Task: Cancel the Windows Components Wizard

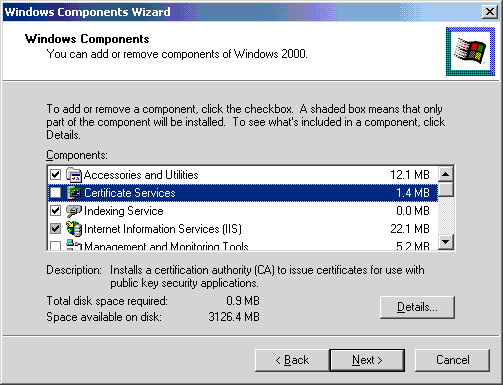Action: [452, 360]
